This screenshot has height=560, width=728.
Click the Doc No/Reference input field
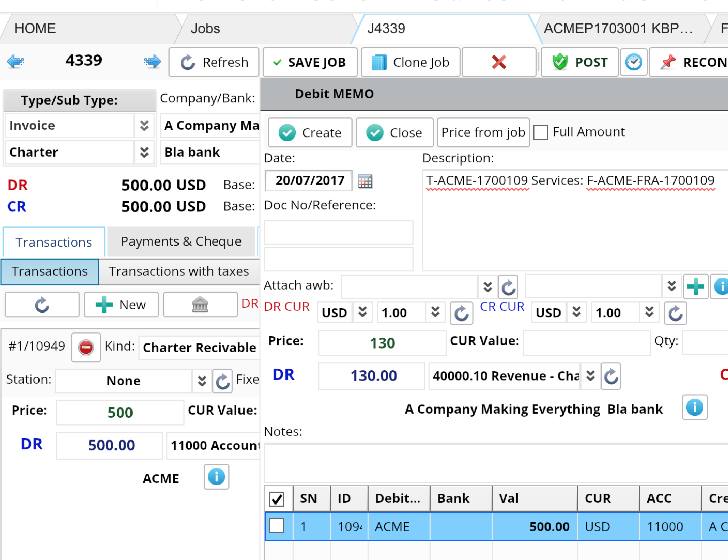tap(338, 233)
